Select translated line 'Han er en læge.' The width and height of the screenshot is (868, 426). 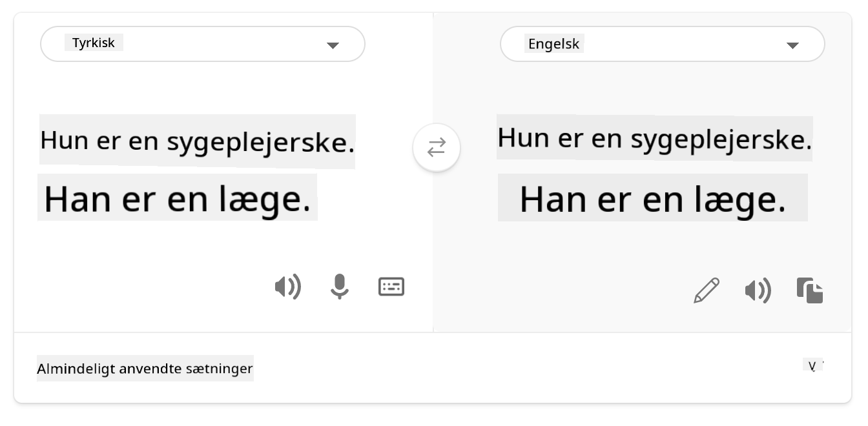point(652,198)
